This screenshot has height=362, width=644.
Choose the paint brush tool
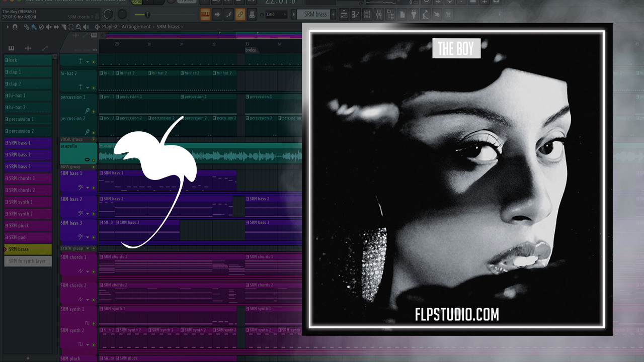(x=33, y=27)
